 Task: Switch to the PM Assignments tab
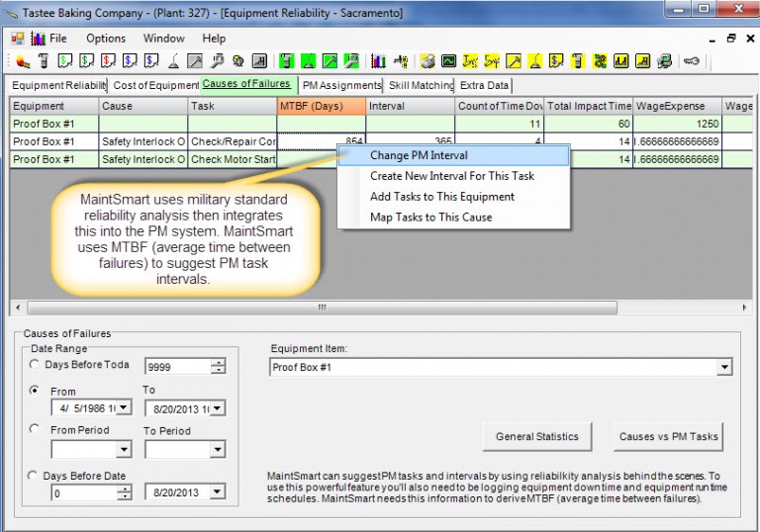[341, 85]
